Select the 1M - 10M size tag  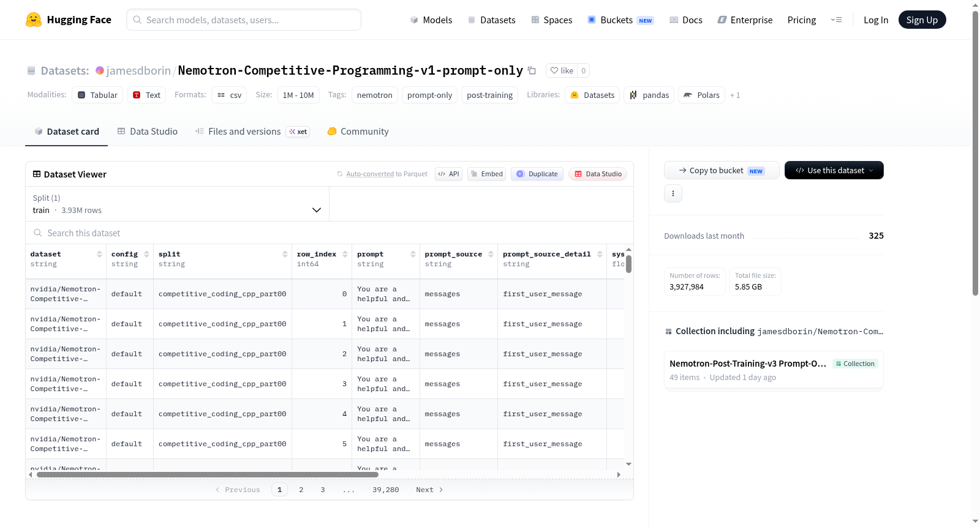(298, 95)
